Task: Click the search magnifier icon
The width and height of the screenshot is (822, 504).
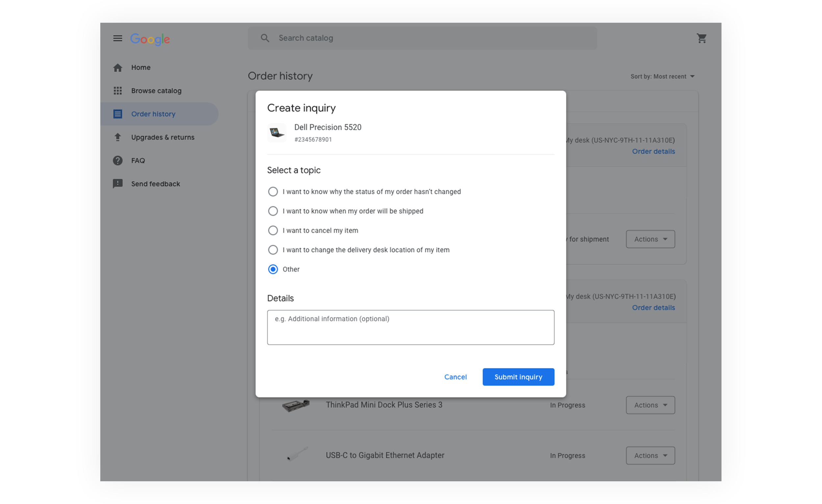Action: click(265, 38)
